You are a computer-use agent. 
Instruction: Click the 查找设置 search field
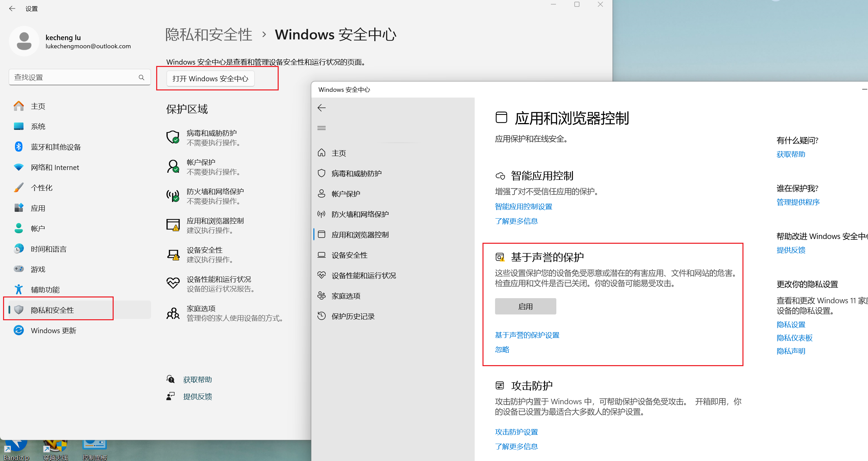pyautogui.click(x=75, y=78)
